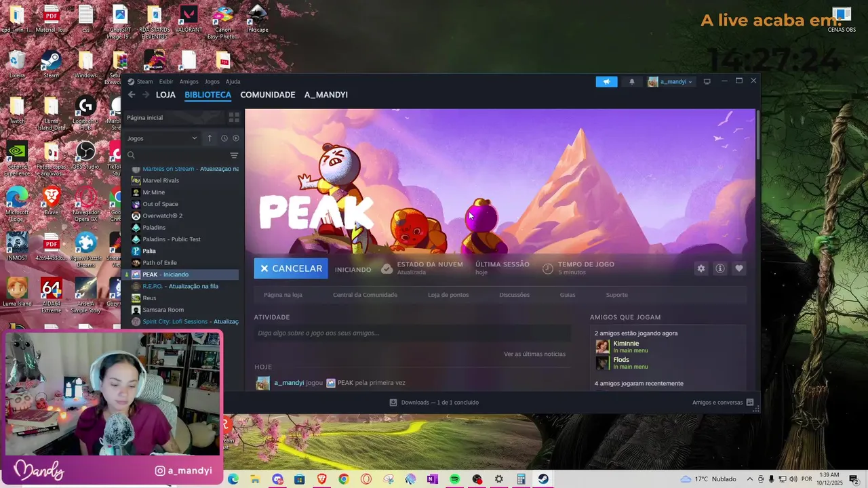Open Discussões link
Viewport: 868px width, 488px height.
pos(514,295)
